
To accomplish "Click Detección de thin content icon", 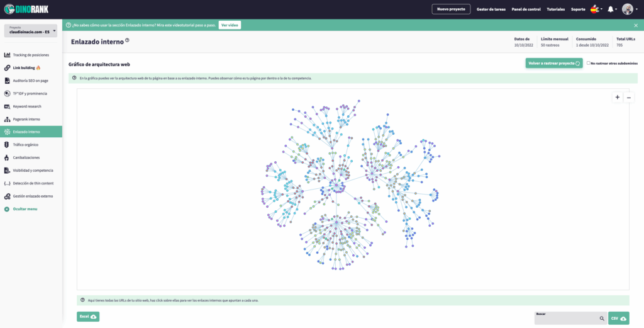I will (7, 183).
